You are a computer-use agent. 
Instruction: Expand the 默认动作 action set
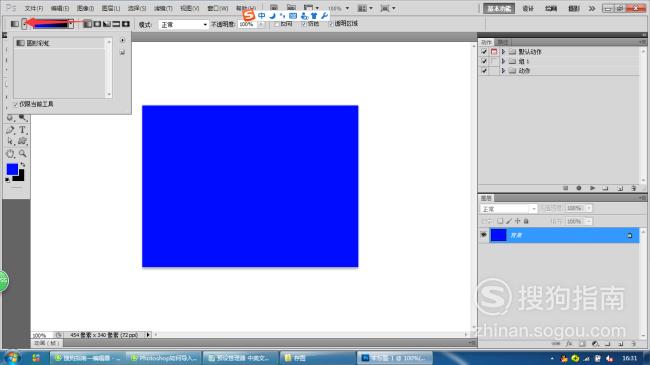(503, 51)
